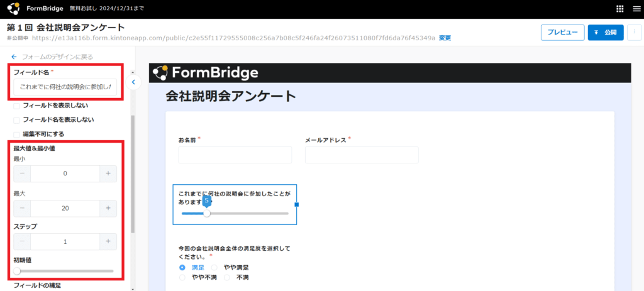Enable 'フィールドを表示しない' checkbox
This screenshot has width=644, height=291.
pos(17,106)
